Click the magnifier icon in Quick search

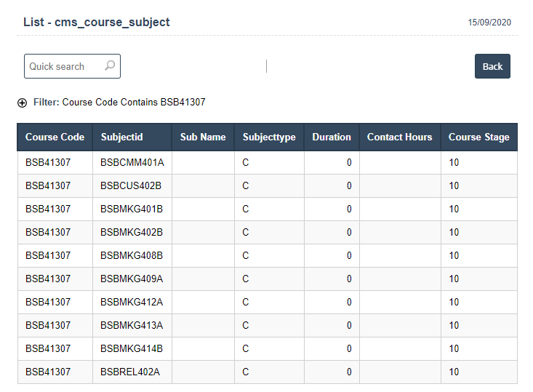coord(110,66)
